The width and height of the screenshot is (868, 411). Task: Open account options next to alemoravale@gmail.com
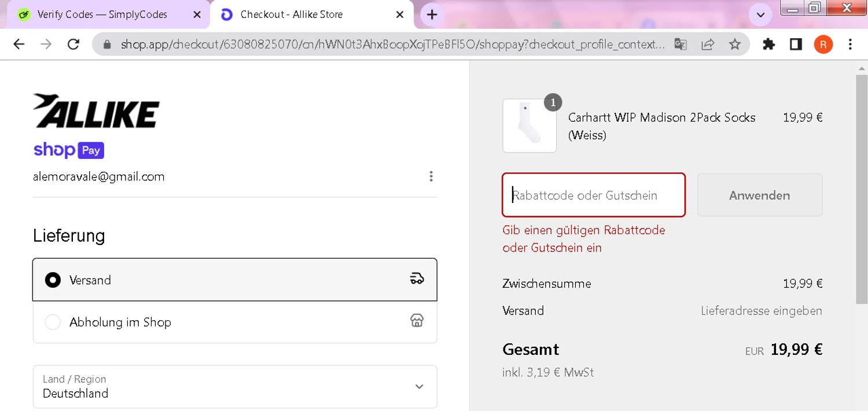(431, 176)
